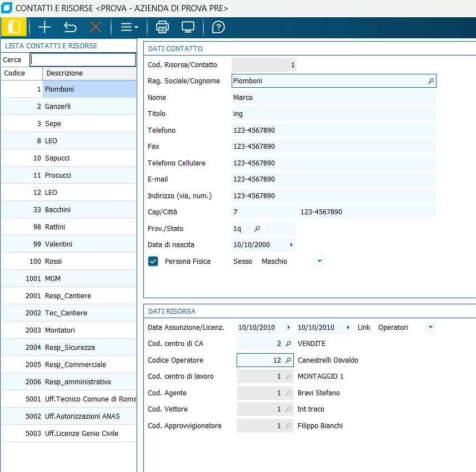
Task: Add a new contact with plus icon
Action: [x=44, y=27]
